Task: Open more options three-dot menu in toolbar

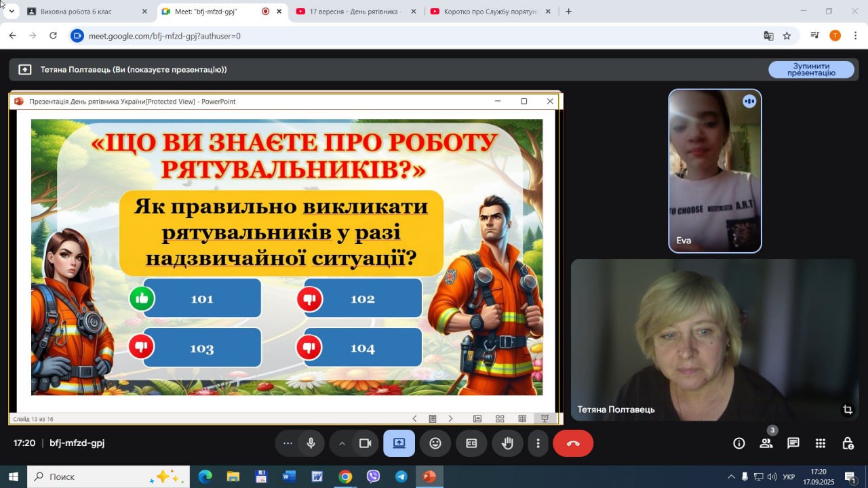Action: click(x=538, y=443)
